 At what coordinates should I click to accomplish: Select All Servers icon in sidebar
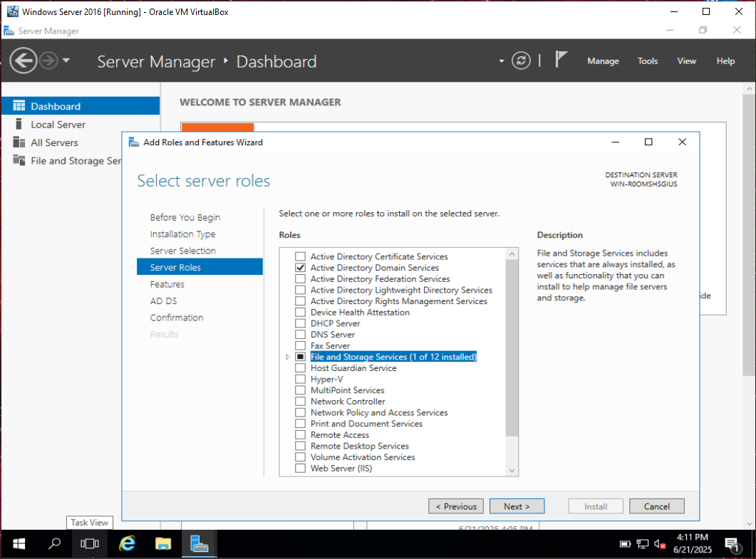pos(19,142)
